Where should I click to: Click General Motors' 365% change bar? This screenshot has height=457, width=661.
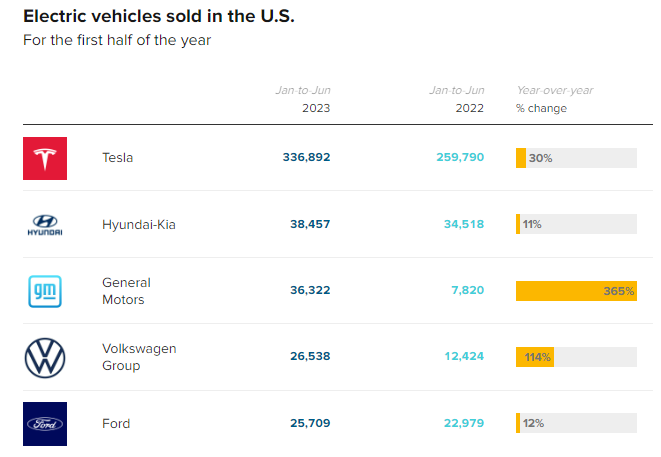coord(576,291)
